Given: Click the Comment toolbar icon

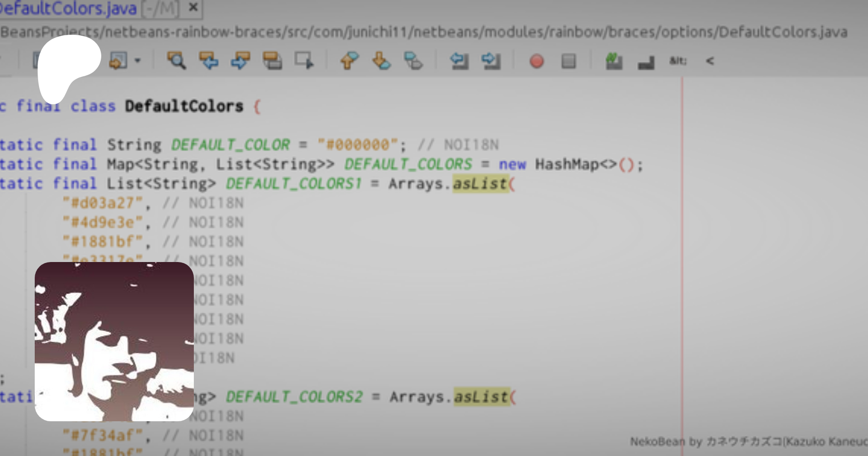Looking at the screenshot, I should (614, 61).
